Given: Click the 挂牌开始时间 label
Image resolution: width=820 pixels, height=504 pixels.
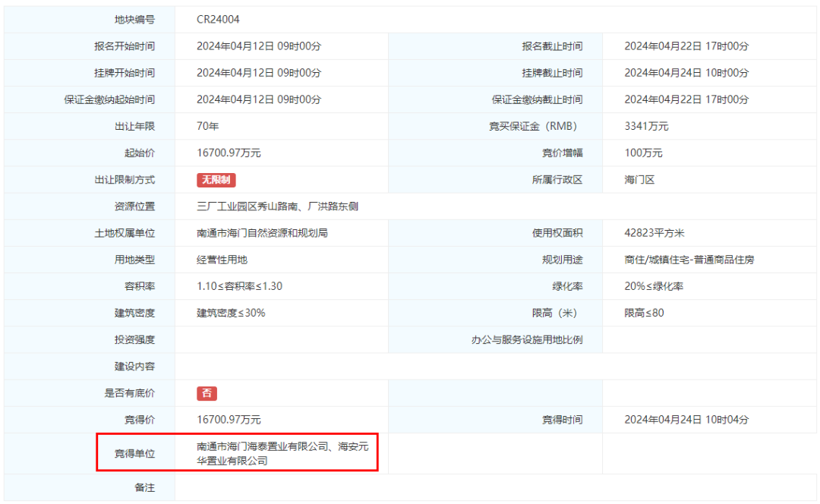Looking at the screenshot, I should [x=125, y=73].
